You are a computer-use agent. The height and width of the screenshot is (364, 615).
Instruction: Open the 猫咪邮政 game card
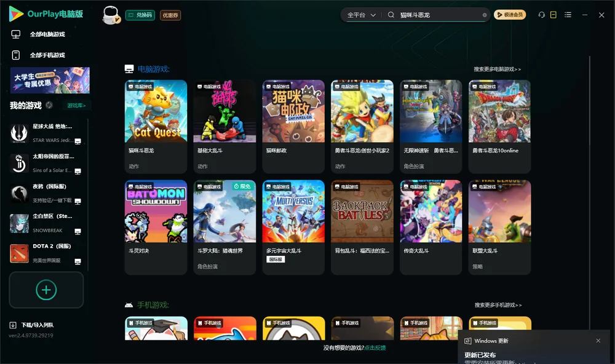click(293, 126)
